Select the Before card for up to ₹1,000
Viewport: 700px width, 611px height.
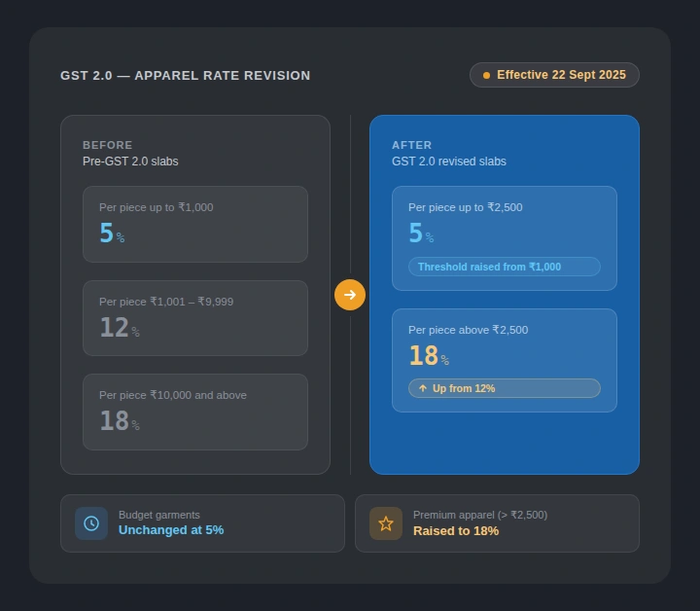[x=194, y=224]
